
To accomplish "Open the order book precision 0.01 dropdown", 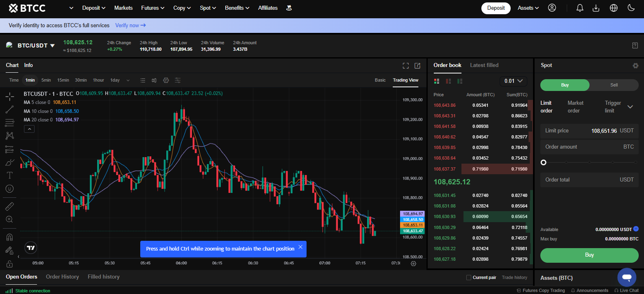I will point(513,81).
